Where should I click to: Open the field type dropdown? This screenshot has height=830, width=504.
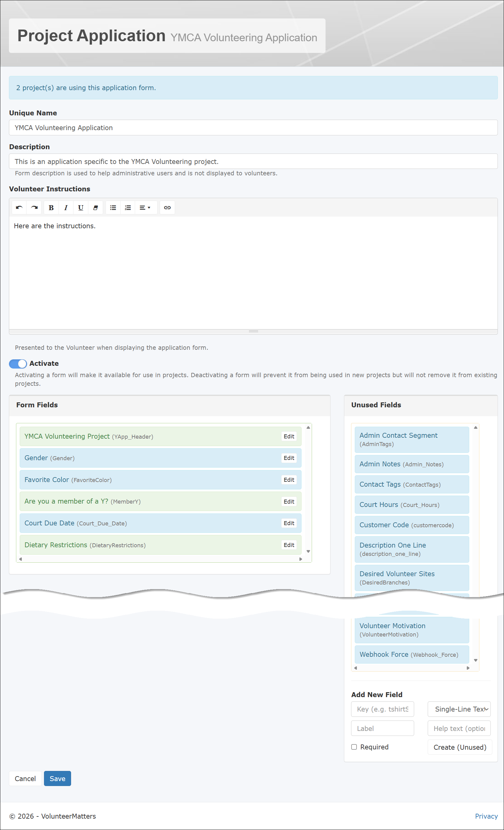pyautogui.click(x=459, y=709)
